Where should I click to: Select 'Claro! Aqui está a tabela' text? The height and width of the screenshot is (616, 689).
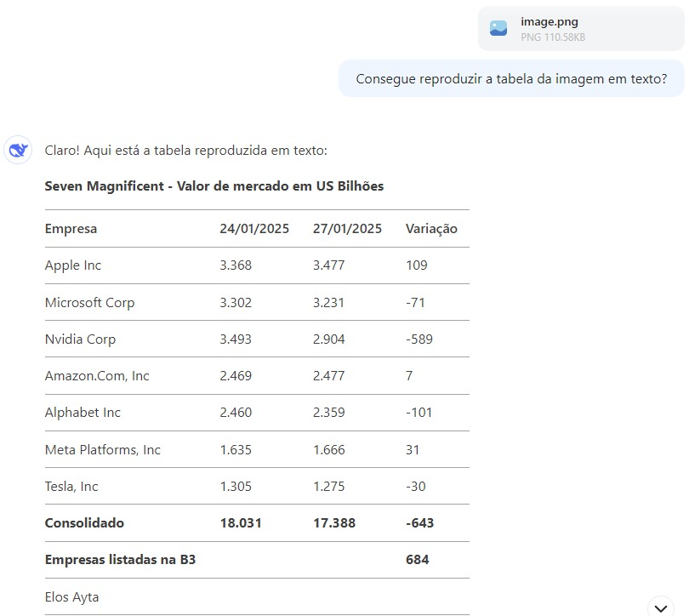coord(186,151)
